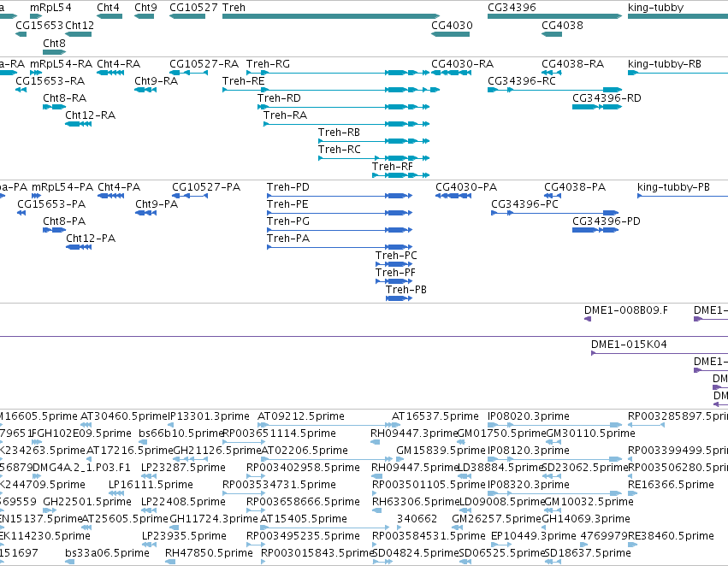Select the mRpL54-RA transcript label

pos(62,63)
